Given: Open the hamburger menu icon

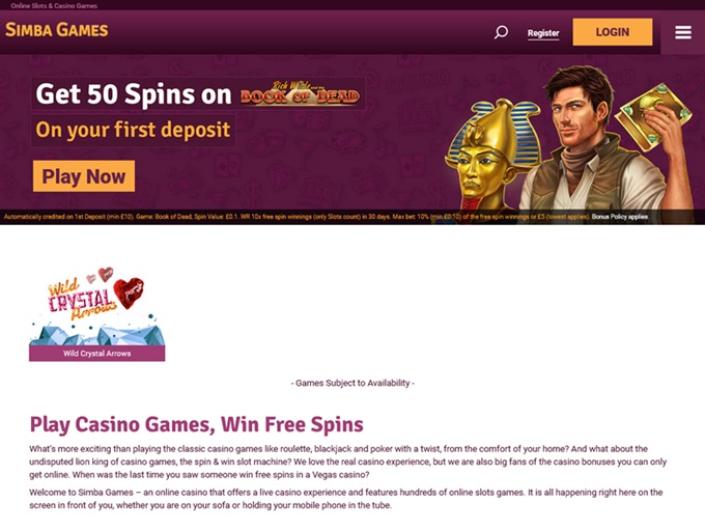Looking at the screenshot, I should point(683,32).
